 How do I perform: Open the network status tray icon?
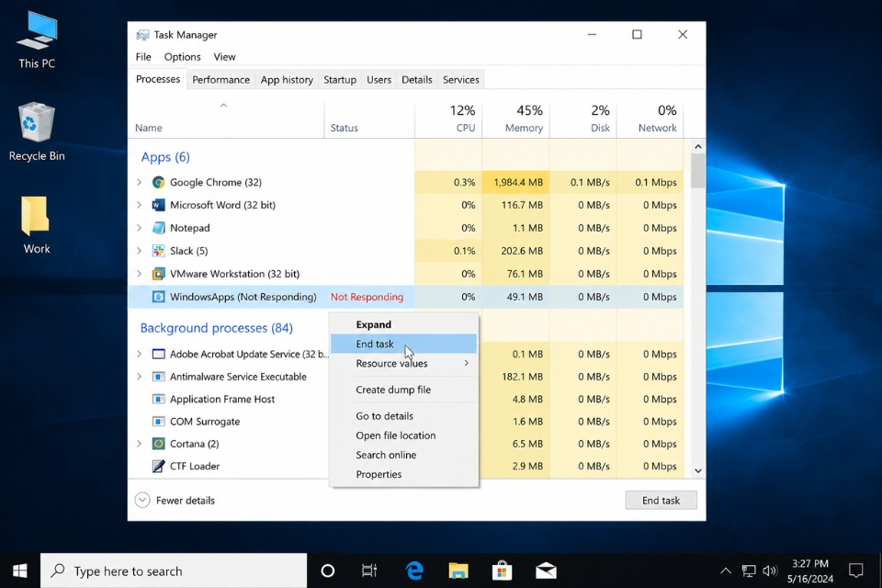tap(748, 571)
